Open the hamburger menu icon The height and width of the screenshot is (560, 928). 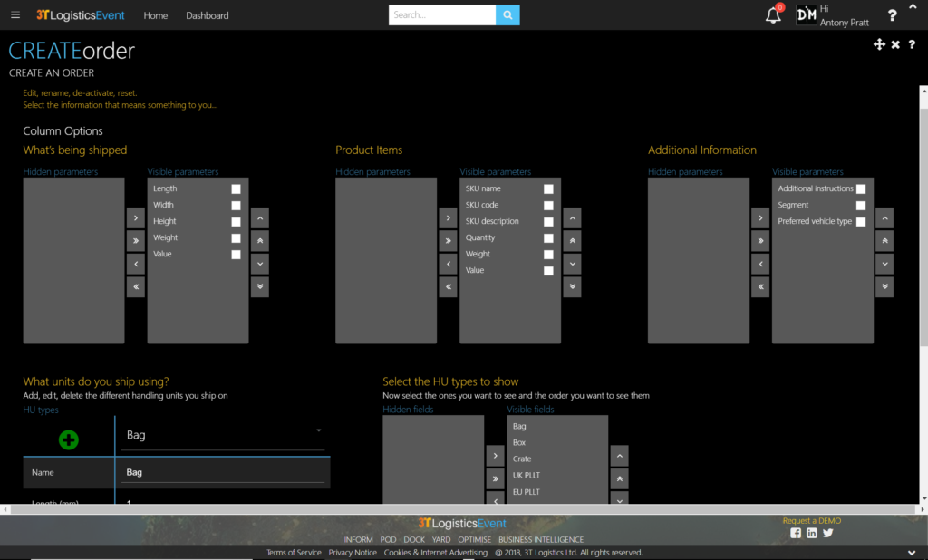tap(15, 15)
